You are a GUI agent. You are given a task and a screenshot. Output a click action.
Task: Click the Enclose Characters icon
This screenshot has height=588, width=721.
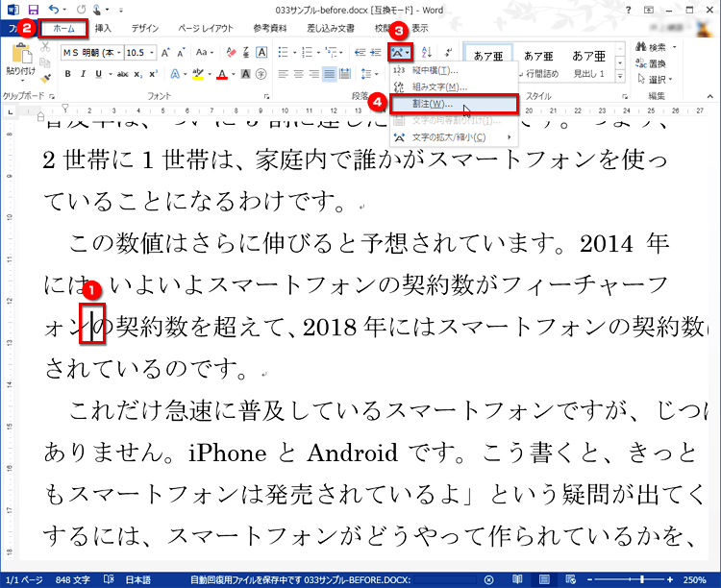[x=261, y=74]
